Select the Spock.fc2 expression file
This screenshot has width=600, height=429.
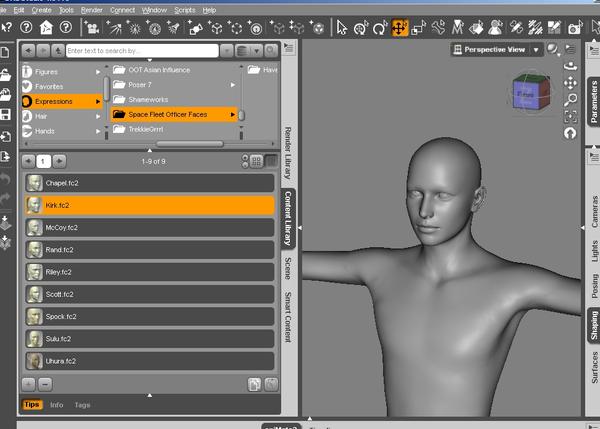coord(150,316)
